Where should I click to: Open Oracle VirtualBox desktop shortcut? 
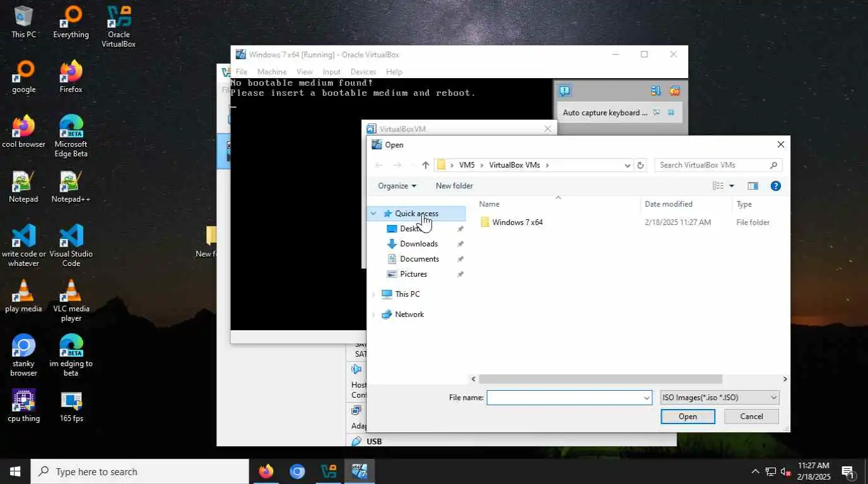coord(119,27)
